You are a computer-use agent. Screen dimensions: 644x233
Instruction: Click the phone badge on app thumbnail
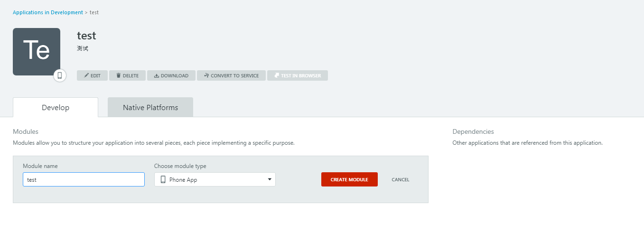(x=60, y=75)
